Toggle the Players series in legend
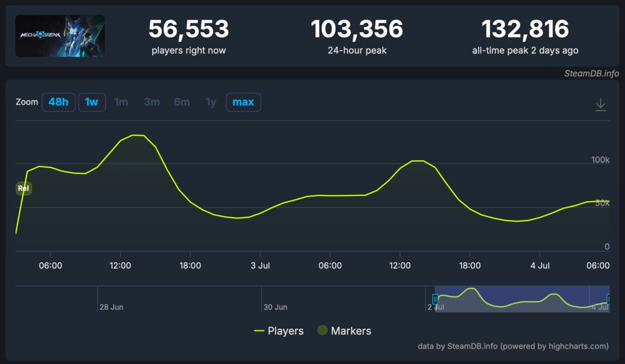625x364 pixels. [x=278, y=331]
